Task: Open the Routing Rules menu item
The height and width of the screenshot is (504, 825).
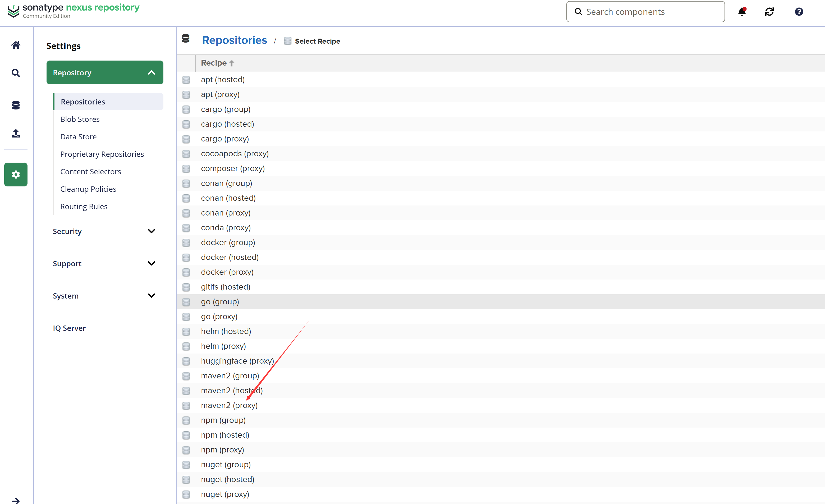Action: [84, 206]
